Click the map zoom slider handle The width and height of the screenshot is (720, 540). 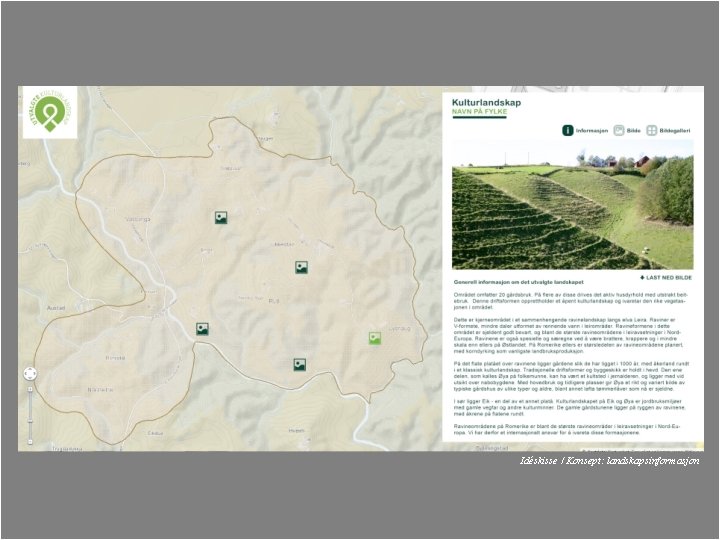point(30,421)
